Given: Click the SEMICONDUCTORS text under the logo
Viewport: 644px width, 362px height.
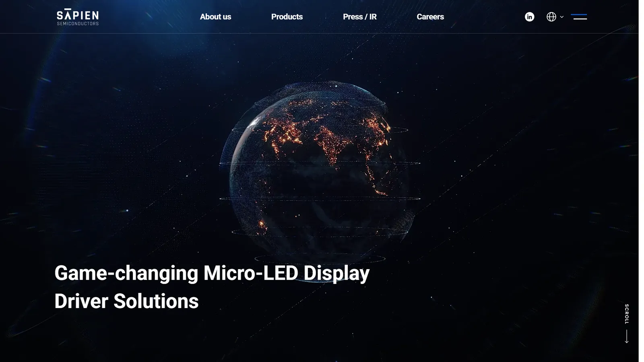Looking at the screenshot, I should coord(78,24).
